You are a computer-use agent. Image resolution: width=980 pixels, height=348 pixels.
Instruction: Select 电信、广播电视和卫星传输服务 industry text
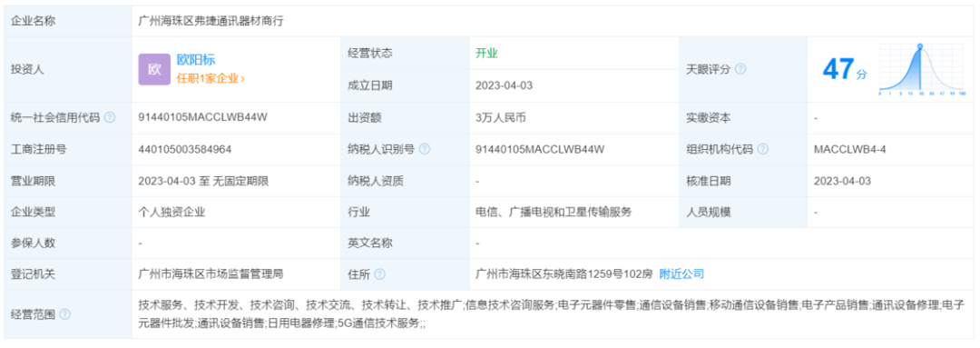(554, 213)
